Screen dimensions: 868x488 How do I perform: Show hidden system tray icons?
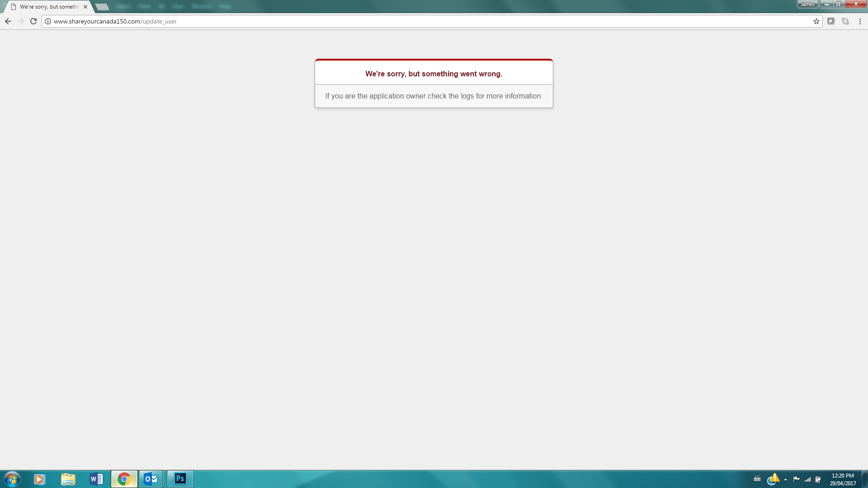785,479
